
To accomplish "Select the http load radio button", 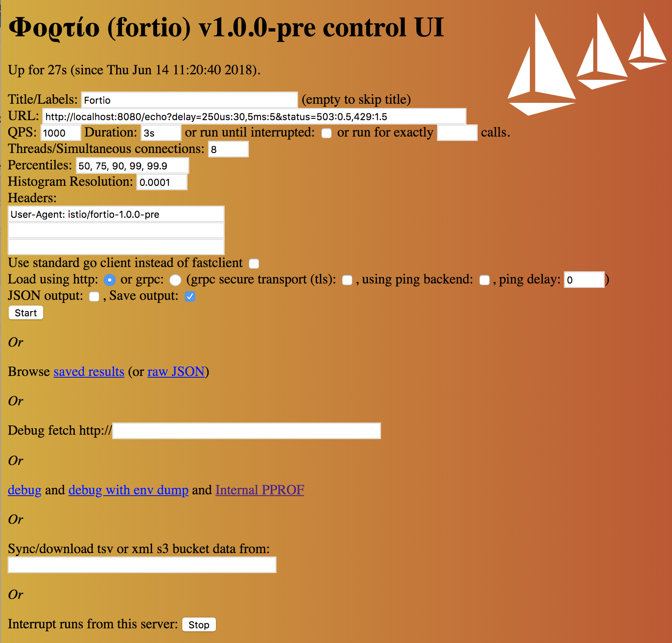I will pyautogui.click(x=110, y=280).
